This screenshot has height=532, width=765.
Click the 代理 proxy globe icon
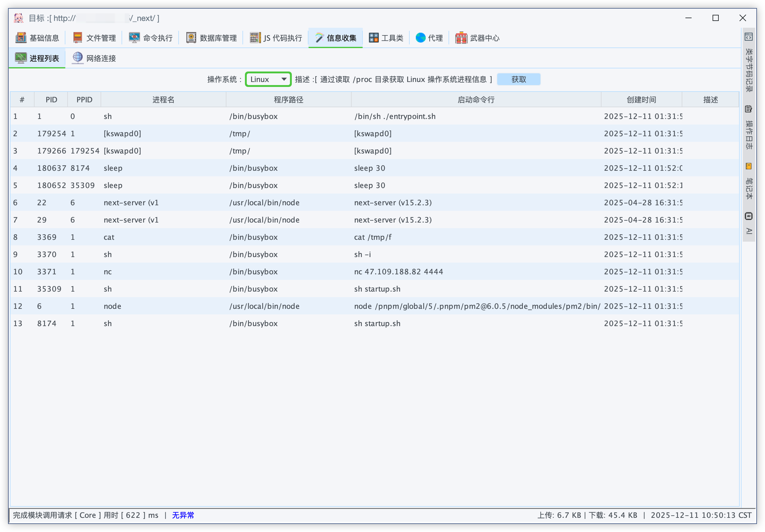tap(420, 38)
